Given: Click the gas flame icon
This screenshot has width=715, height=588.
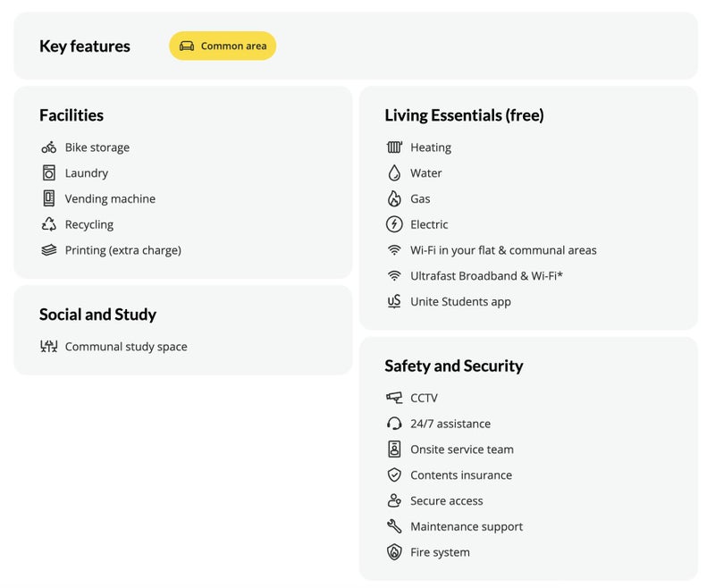Looking at the screenshot, I should pyautogui.click(x=394, y=198).
